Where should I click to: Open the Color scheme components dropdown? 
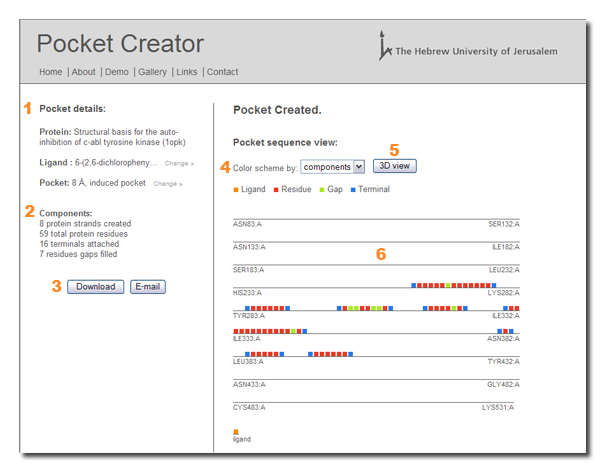pos(333,167)
